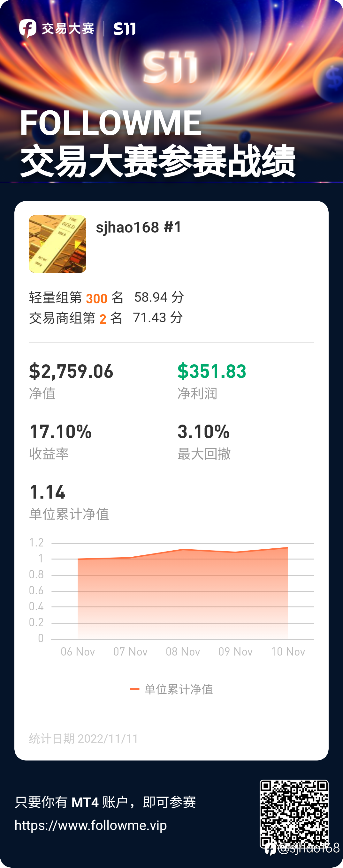Viewport: 343px width, 868px height.
Task: Toggle the 单位累计净值 chart legend
Action: [x=171, y=689]
